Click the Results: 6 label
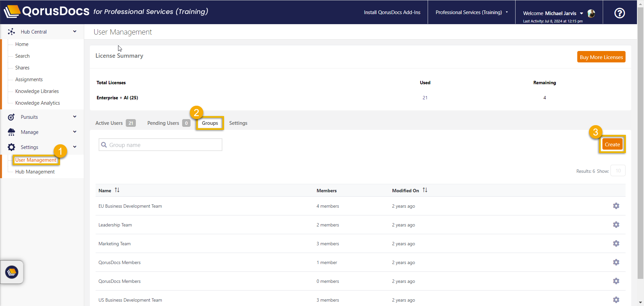 pyautogui.click(x=586, y=171)
